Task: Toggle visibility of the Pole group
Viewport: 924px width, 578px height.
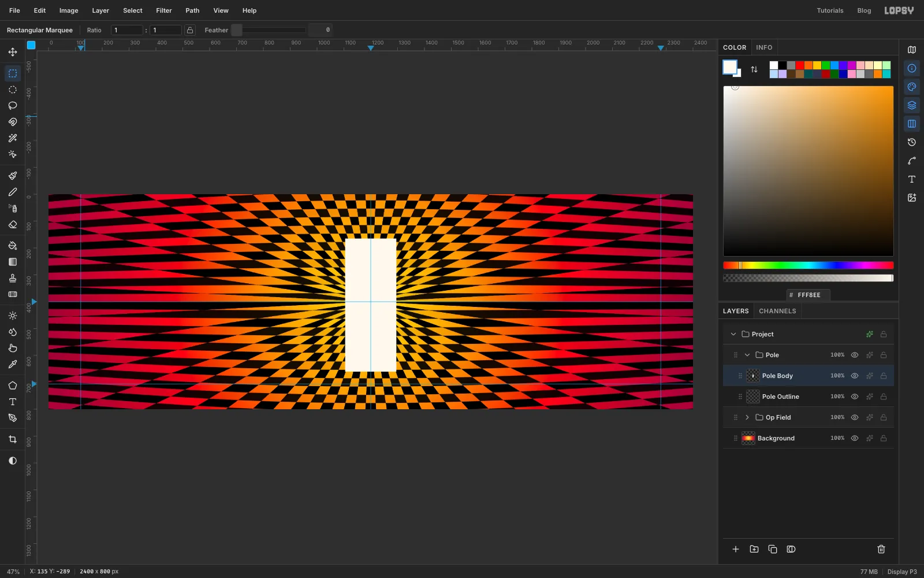Action: pos(855,355)
